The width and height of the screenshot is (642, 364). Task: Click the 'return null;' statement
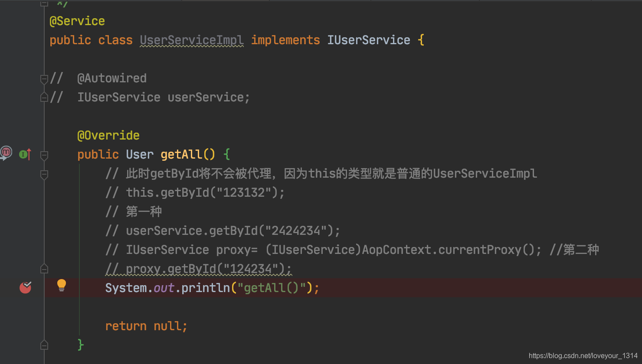[x=146, y=326]
